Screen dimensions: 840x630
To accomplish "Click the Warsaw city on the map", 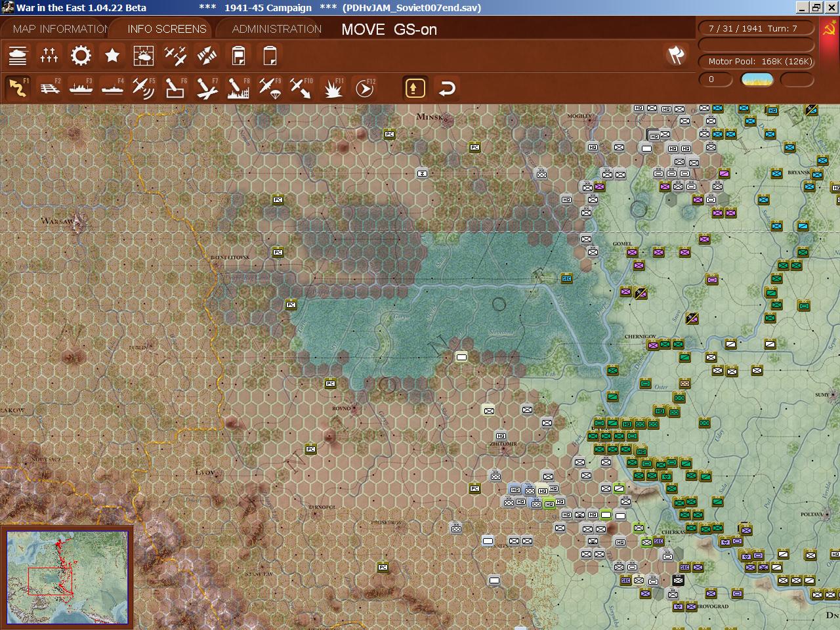I will [76, 223].
